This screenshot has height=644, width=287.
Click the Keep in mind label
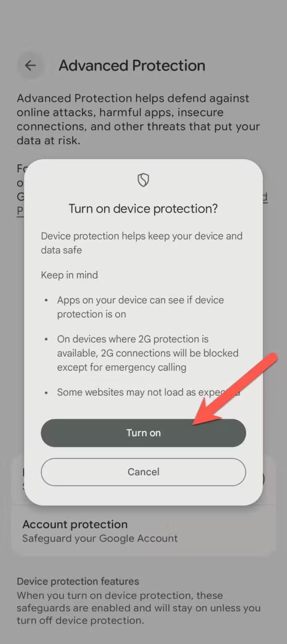69,275
